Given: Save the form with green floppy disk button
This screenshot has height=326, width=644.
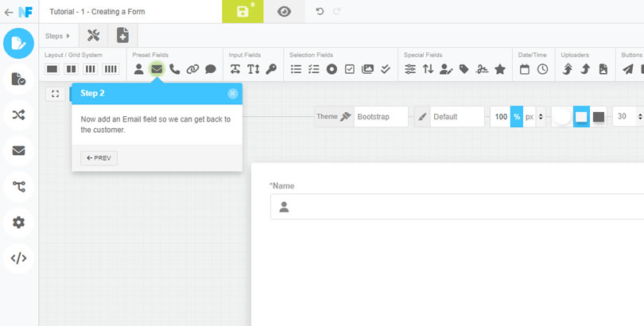Looking at the screenshot, I should (x=242, y=11).
